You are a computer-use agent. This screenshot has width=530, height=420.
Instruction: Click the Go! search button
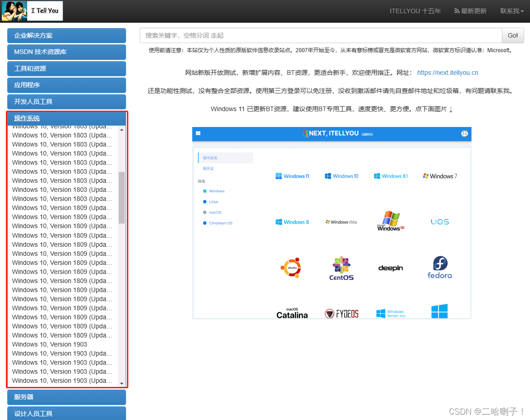tap(512, 35)
